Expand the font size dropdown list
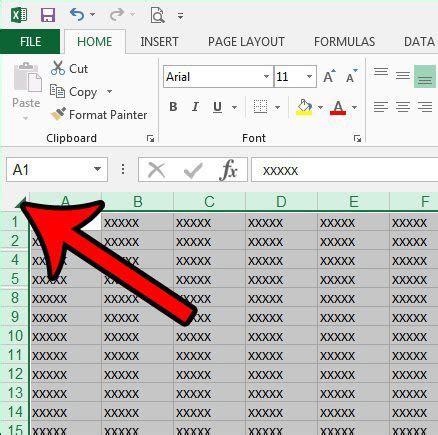This screenshot has width=438, height=435. pyautogui.click(x=309, y=77)
